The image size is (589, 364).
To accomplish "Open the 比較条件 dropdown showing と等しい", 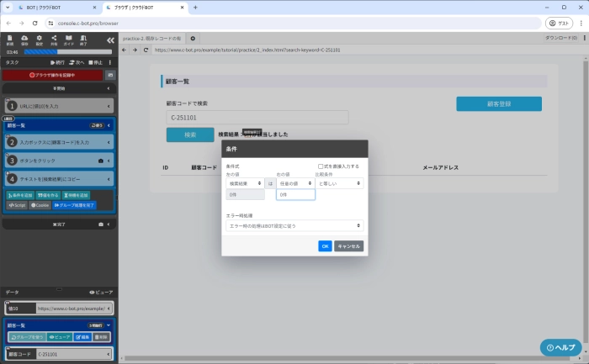I will 339,182.
